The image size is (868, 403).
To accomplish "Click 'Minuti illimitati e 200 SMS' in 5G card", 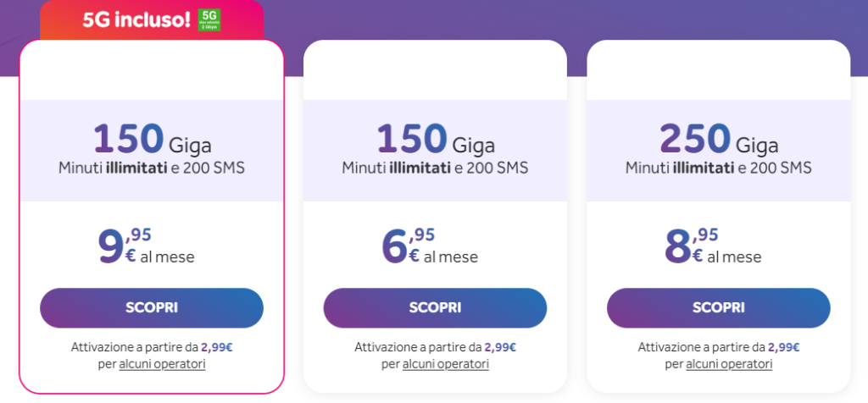I will click(x=152, y=168).
